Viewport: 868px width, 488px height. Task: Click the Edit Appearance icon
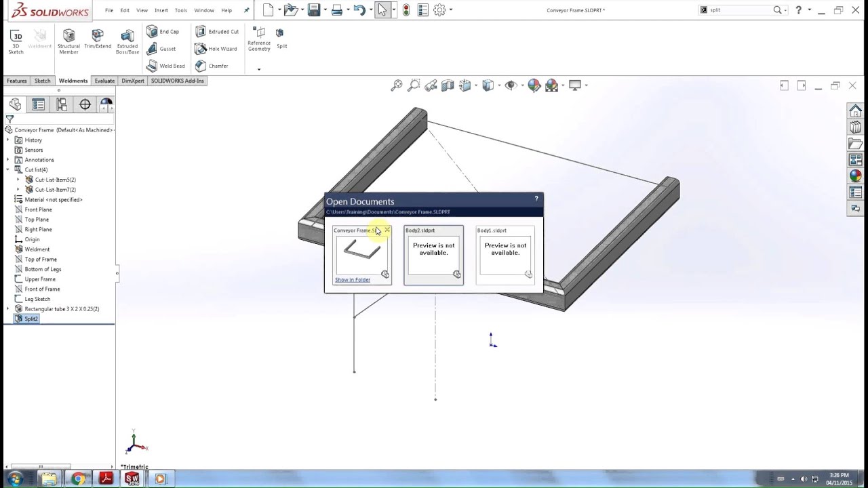point(534,85)
